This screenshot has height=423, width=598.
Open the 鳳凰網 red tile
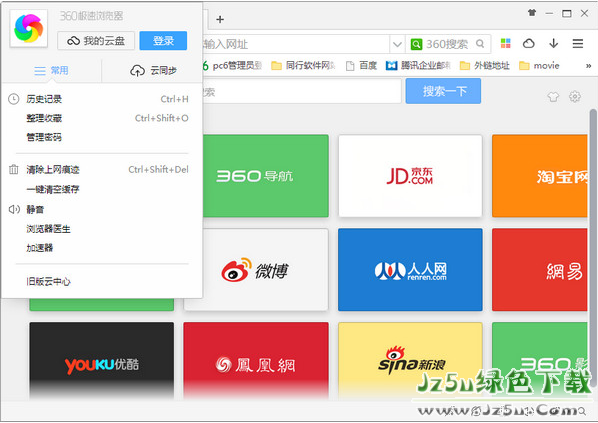click(x=256, y=360)
